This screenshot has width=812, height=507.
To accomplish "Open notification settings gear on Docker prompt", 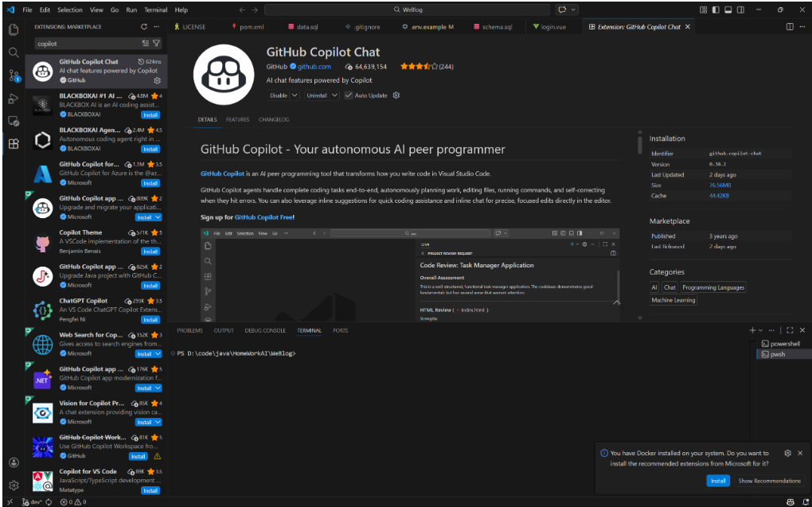I will 787,453.
